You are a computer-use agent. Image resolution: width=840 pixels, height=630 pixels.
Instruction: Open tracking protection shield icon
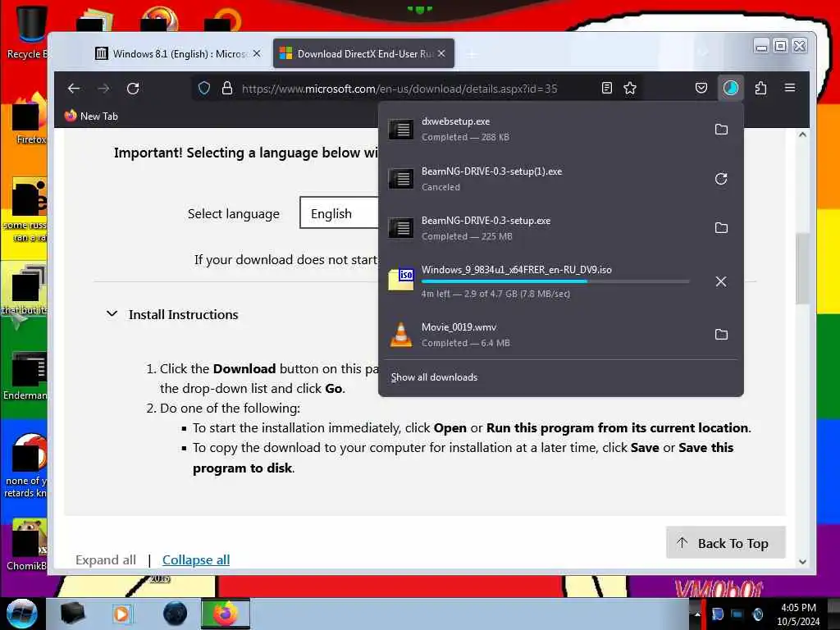point(204,89)
